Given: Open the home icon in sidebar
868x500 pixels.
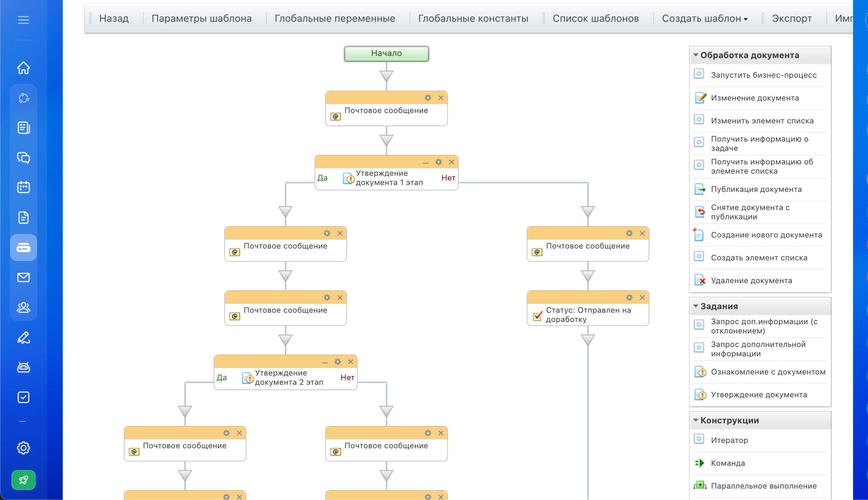Looking at the screenshot, I should click(23, 68).
